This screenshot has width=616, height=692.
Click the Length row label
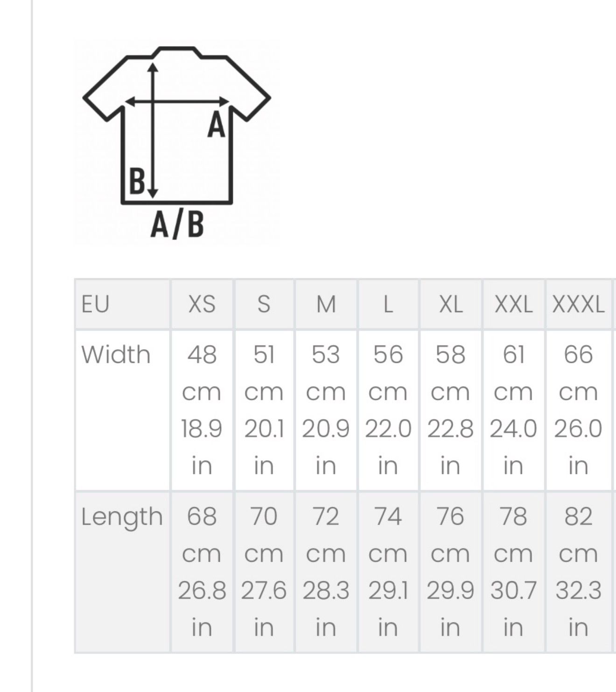(x=122, y=517)
